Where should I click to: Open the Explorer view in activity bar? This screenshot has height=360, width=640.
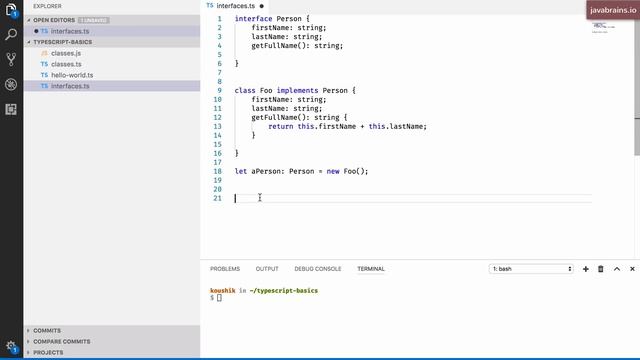click(11, 10)
